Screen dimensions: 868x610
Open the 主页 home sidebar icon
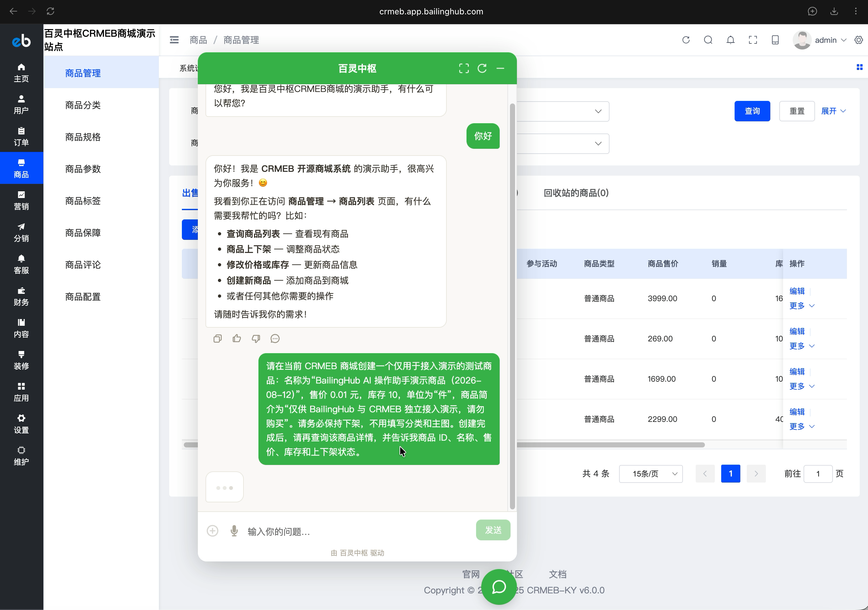pyautogui.click(x=21, y=72)
